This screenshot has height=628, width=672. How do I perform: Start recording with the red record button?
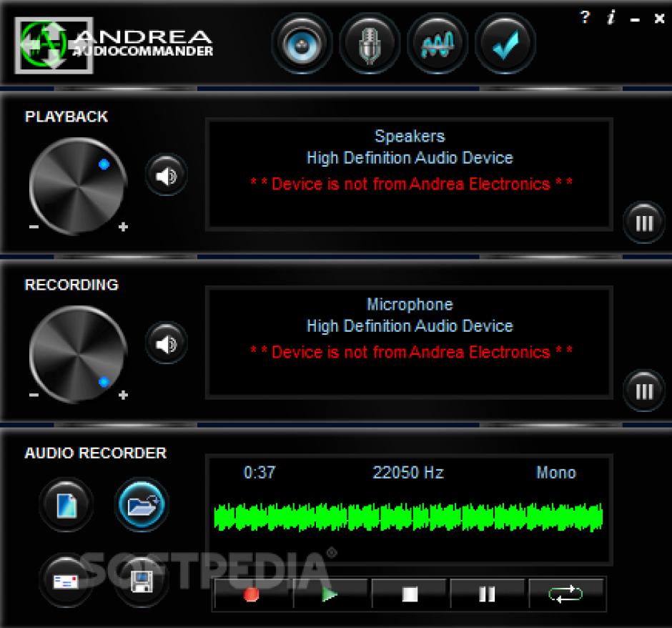pos(253,594)
